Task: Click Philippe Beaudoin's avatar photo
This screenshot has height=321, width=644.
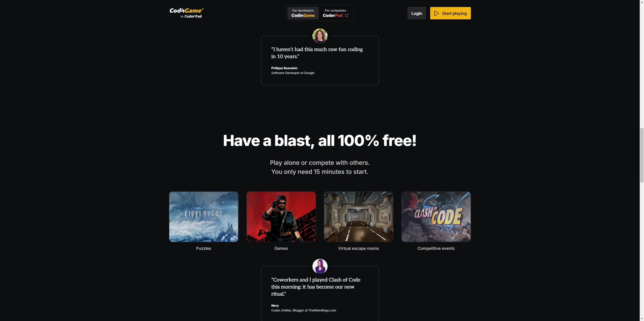Action: [320, 36]
